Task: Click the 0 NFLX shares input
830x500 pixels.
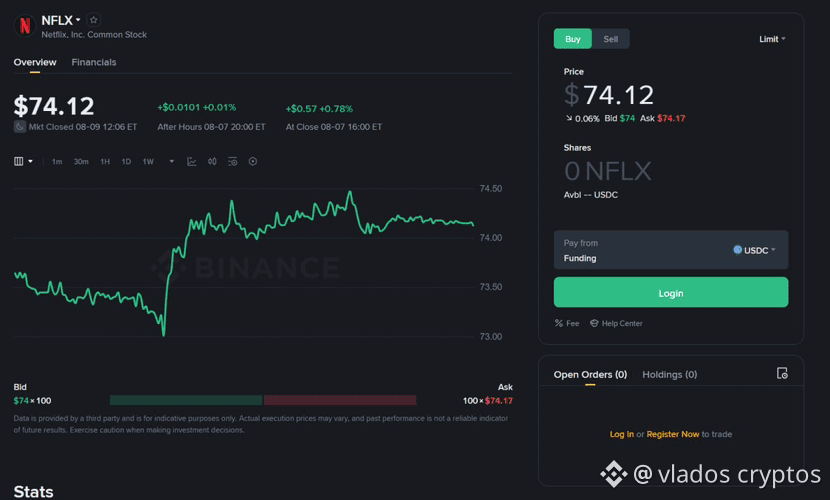Action: pyautogui.click(x=608, y=171)
